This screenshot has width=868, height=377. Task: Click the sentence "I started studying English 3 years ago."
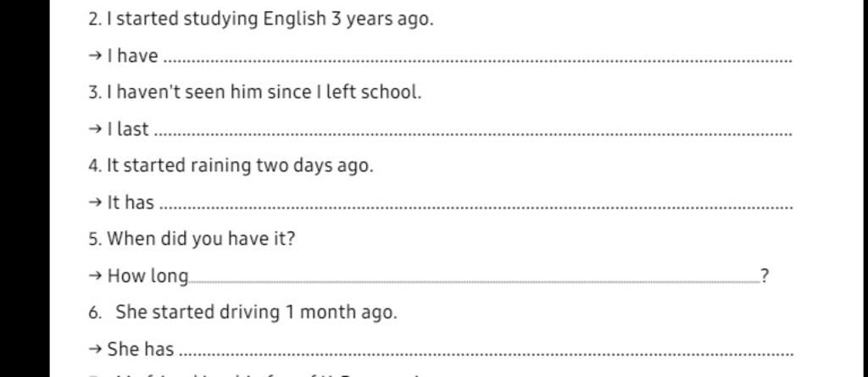coord(270,20)
